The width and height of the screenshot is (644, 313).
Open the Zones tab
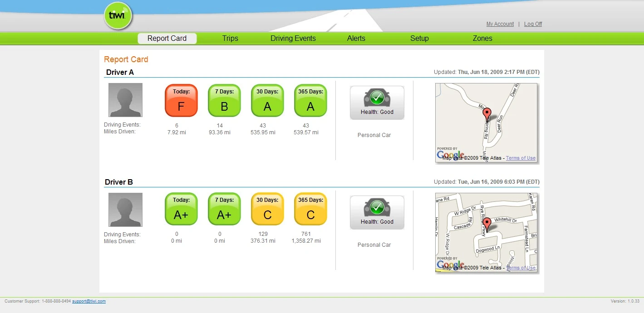click(482, 39)
